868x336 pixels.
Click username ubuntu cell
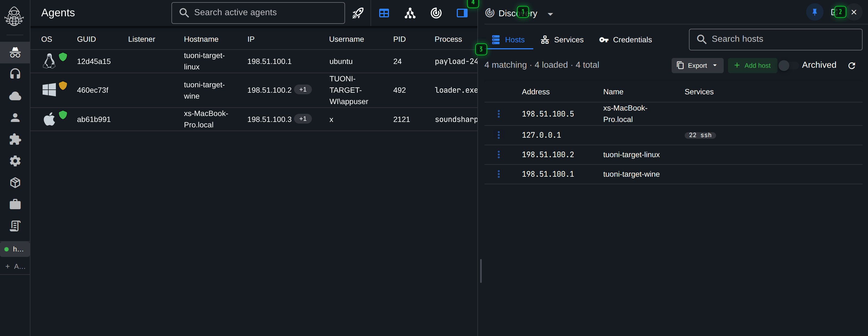point(341,61)
